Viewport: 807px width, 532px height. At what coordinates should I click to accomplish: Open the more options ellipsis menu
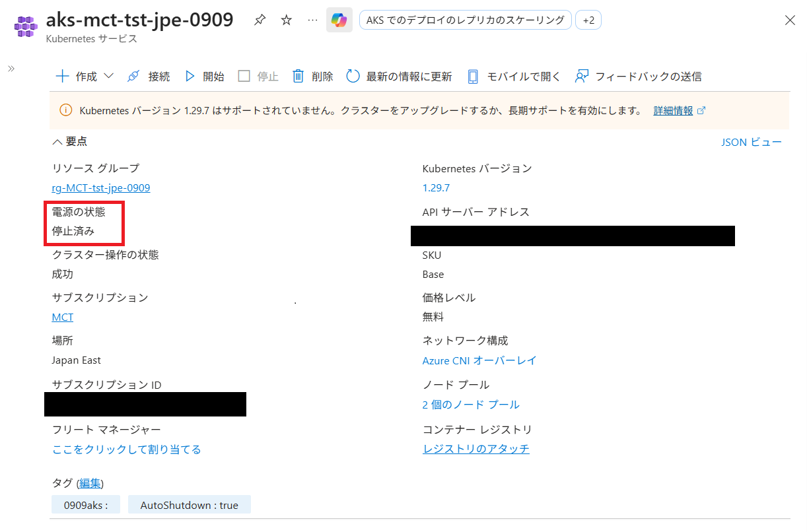point(312,20)
